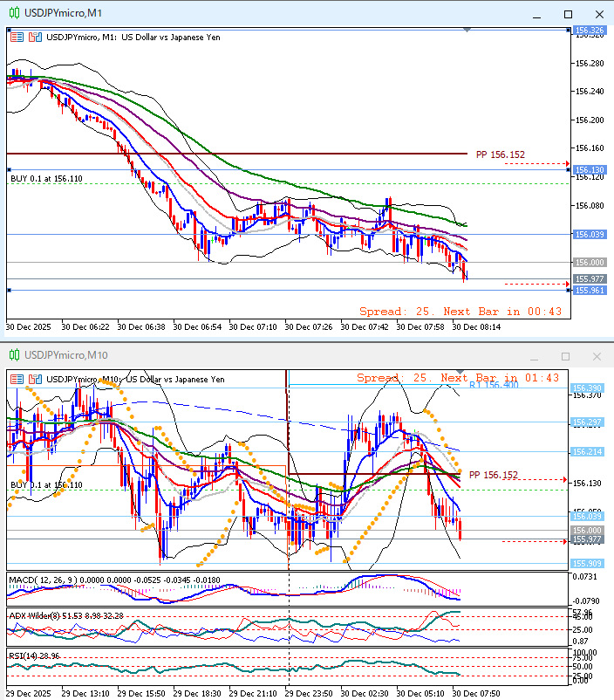Image resolution: width=614 pixels, height=700 pixels.
Task: Click the candlestick icon in the USDJPYmicro,M1 title bar
Action: point(13,14)
